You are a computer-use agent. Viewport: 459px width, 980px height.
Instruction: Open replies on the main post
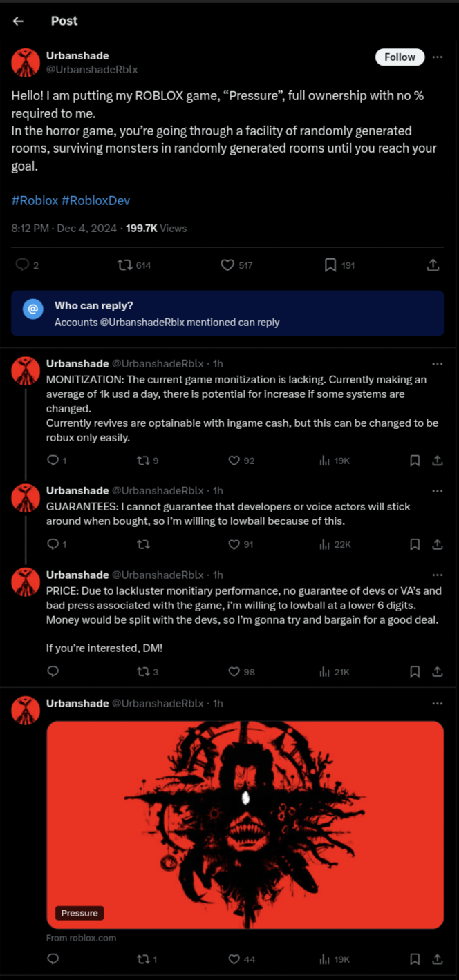[22, 265]
